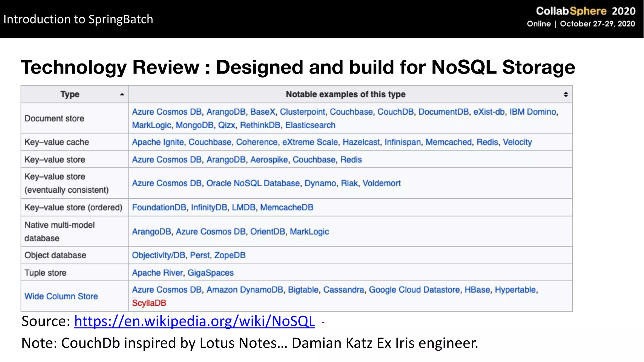Open the eXist-db link
The image size is (644, 362).
coord(489,112)
